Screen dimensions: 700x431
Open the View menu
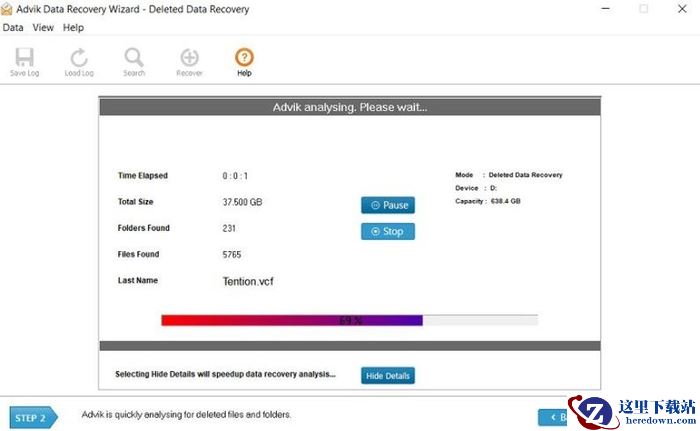point(43,28)
